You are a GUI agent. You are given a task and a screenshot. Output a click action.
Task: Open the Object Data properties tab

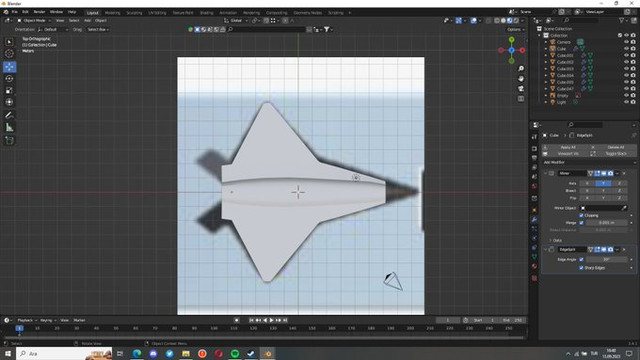click(534, 257)
